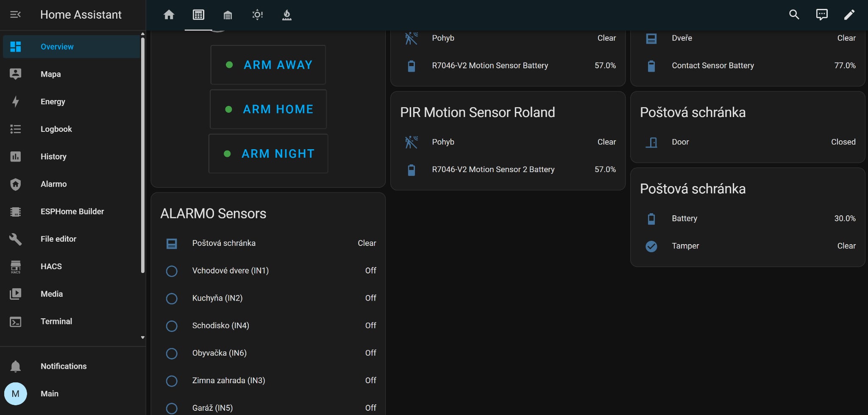Image resolution: width=868 pixels, height=415 pixels.
Task: Open the Energy panel
Action: pos(71,102)
